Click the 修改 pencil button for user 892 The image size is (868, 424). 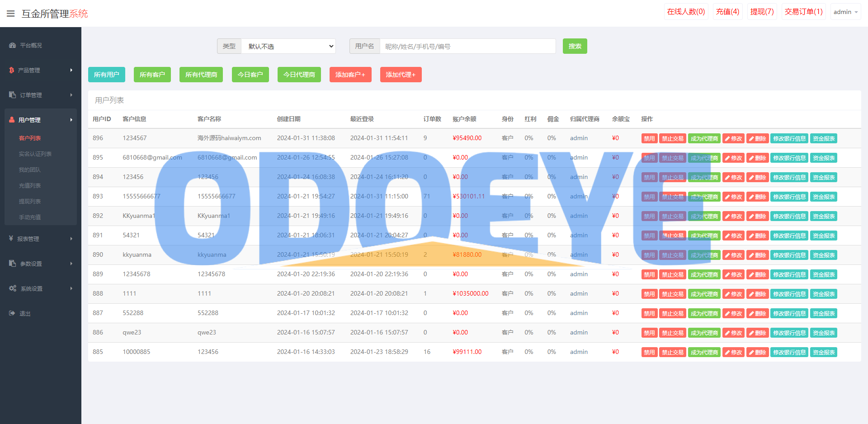point(733,216)
